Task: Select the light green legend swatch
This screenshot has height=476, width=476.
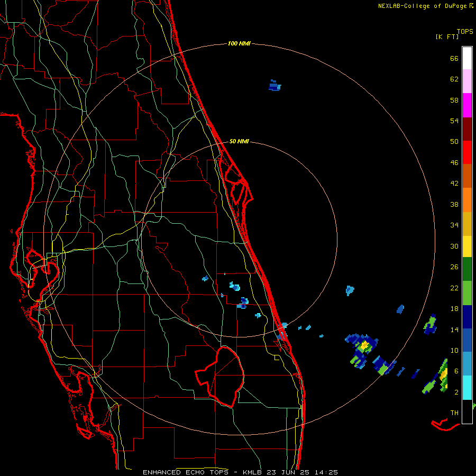Action: 467,293
